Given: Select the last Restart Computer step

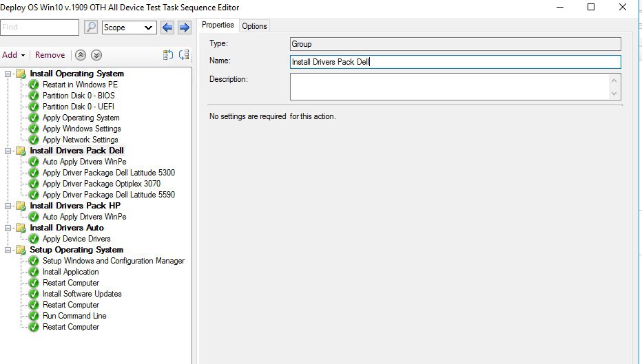Looking at the screenshot, I should tap(71, 328).
